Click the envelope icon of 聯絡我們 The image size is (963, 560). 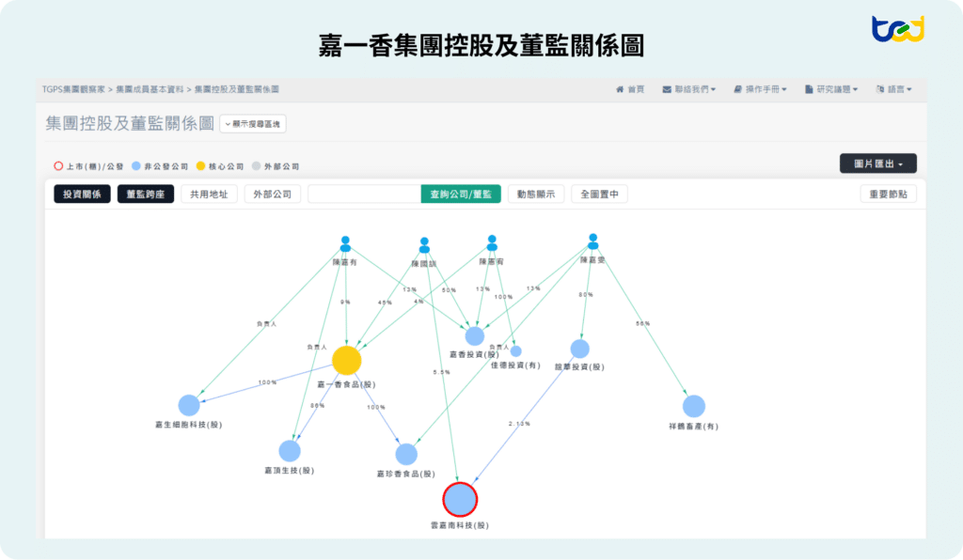point(667,89)
